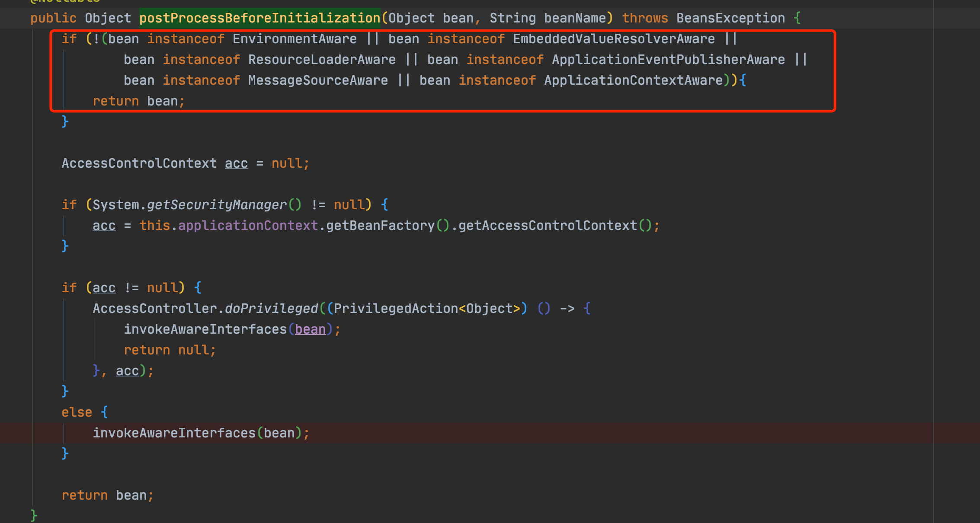Click the highlighted postProcessBeforeInitialization method name
Image resolution: width=980 pixels, height=523 pixels.
(x=259, y=18)
